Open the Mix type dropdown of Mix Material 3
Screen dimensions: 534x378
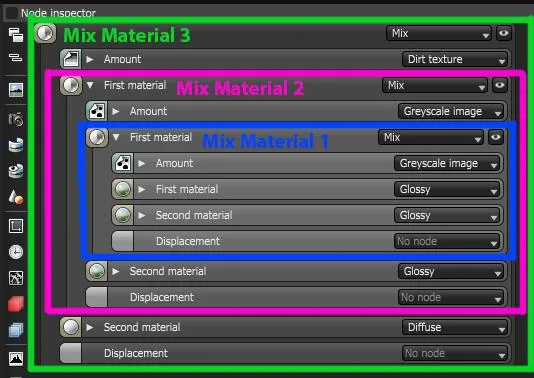[439, 33]
